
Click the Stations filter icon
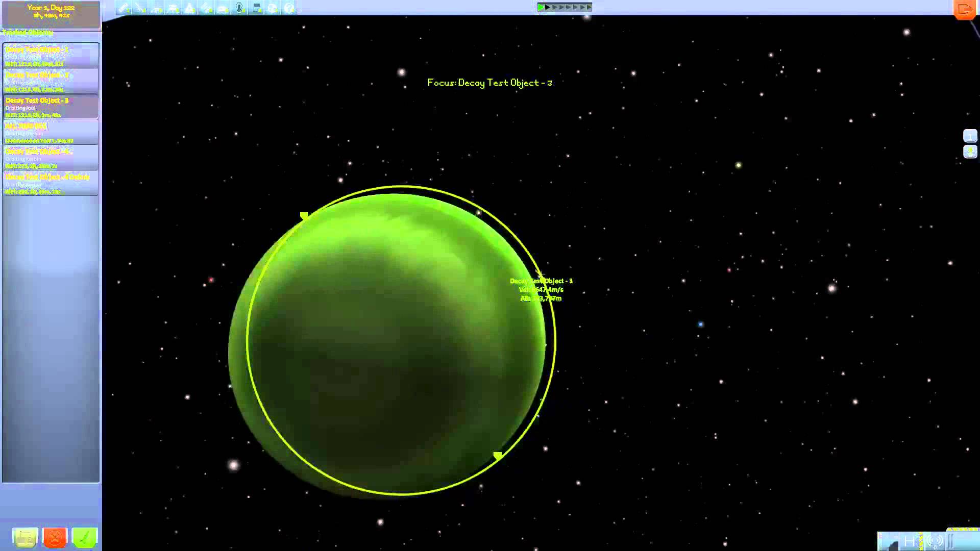click(206, 8)
